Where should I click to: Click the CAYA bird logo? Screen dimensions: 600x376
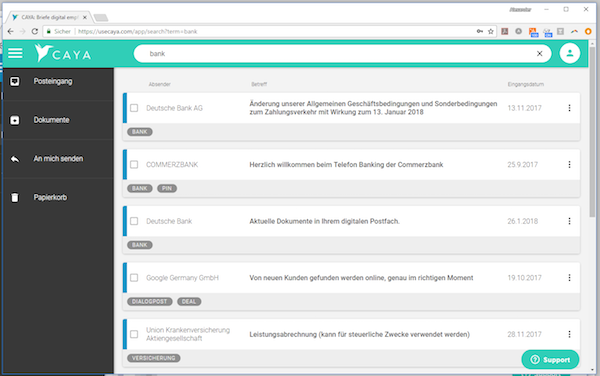(43, 53)
